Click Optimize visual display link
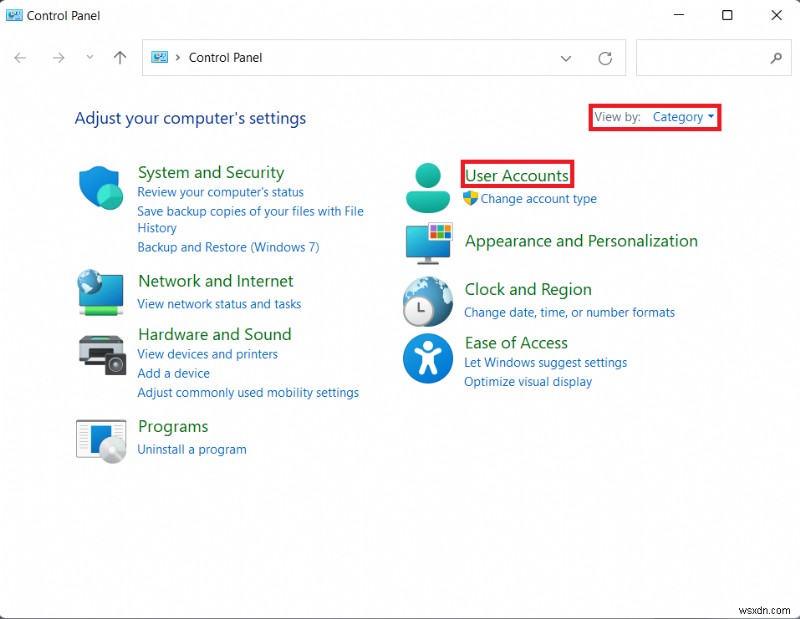The height and width of the screenshot is (619, 800). [528, 382]
